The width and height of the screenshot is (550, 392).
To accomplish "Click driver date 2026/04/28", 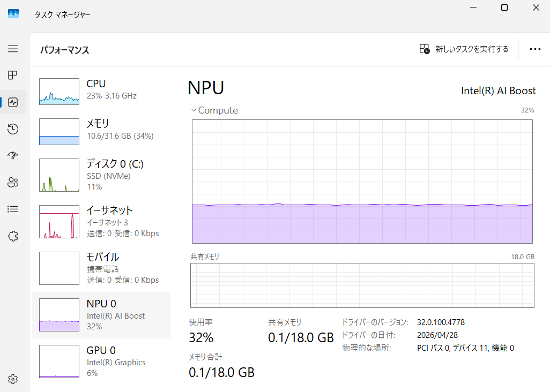I will [437, 335].
